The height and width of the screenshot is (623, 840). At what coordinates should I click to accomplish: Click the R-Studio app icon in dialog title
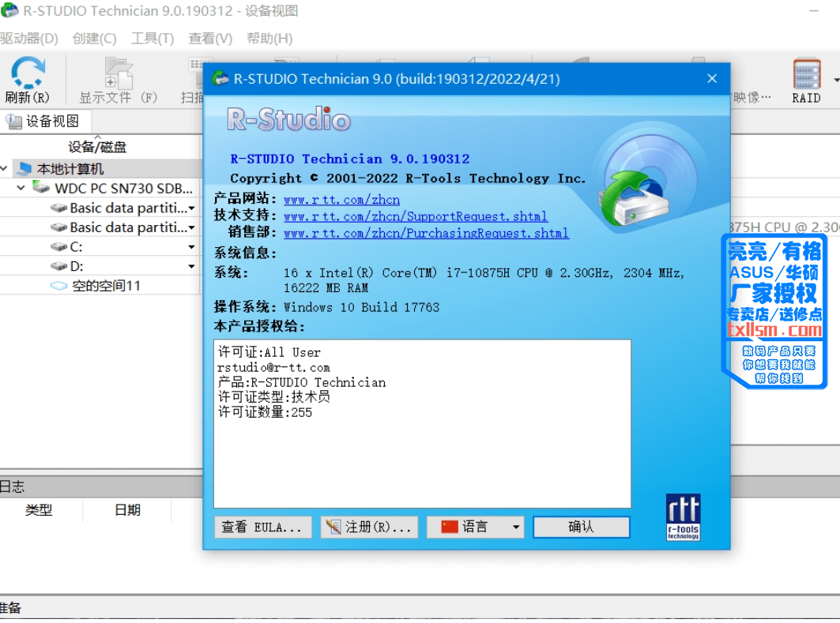220,79
